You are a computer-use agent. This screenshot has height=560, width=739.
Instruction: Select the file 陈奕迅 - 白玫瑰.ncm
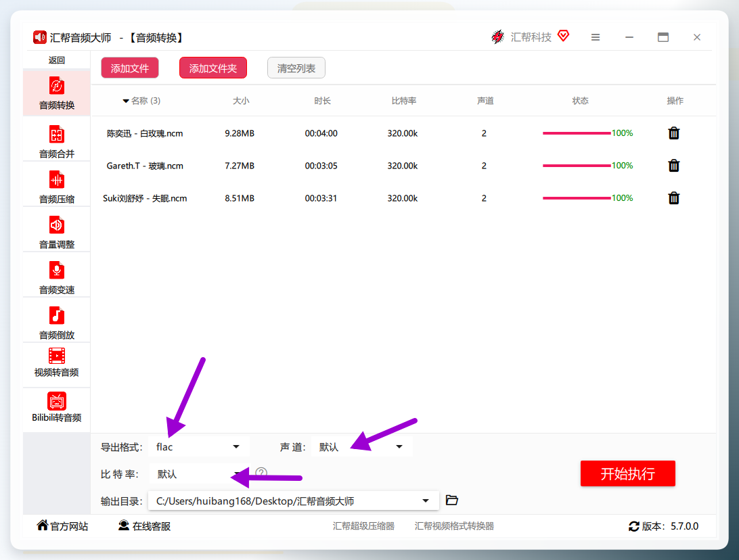pyautogui.click(x=145, y=133)
